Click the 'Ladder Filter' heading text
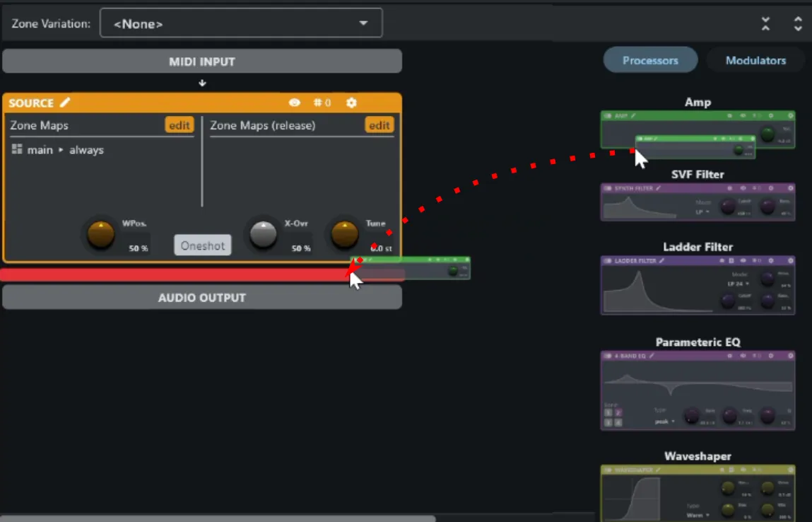 pyautogui.click(x=698, y=248)
